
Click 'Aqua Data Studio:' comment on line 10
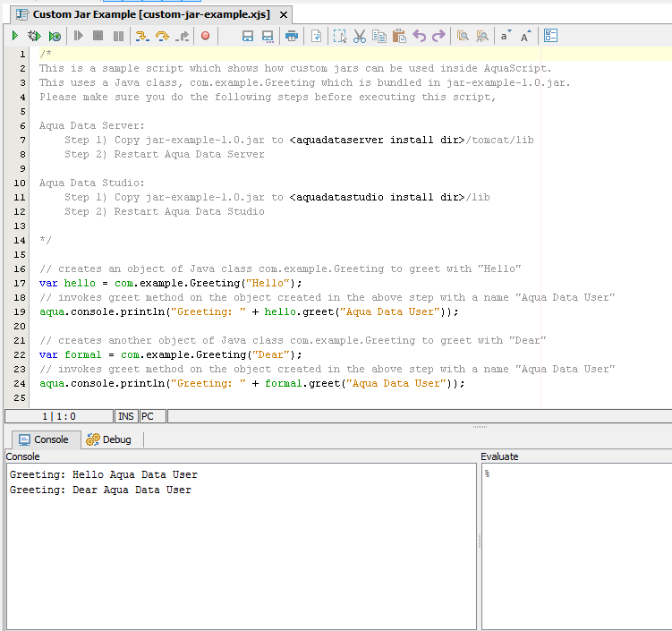[x=91, y=183]
